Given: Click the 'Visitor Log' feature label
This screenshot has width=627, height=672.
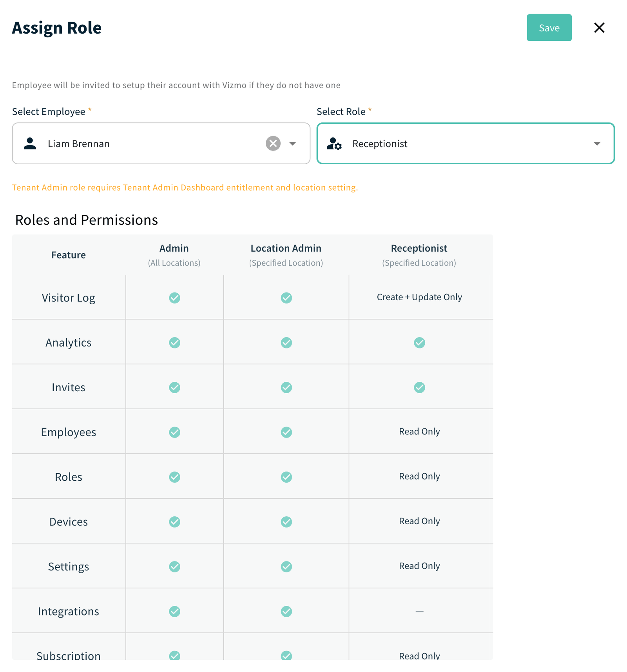Looking at the screenshot, I should pyautogui.click(x=69, y=298).
